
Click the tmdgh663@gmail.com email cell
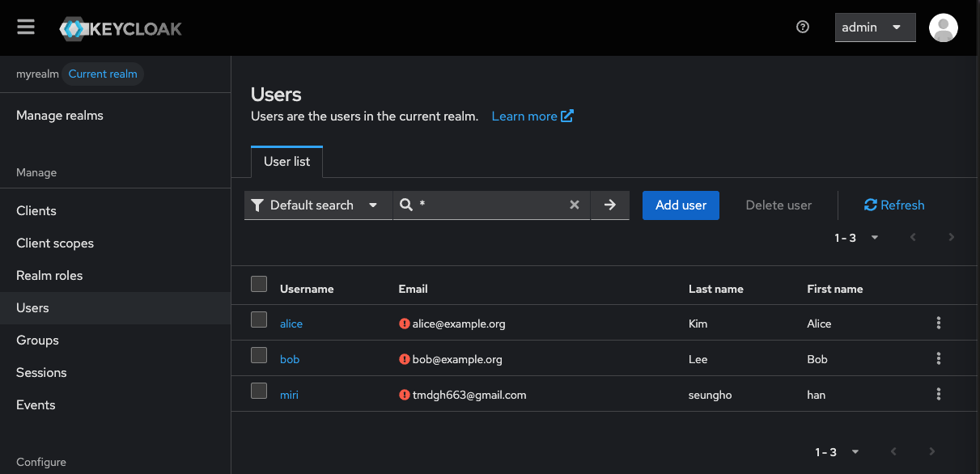[469, 395]
